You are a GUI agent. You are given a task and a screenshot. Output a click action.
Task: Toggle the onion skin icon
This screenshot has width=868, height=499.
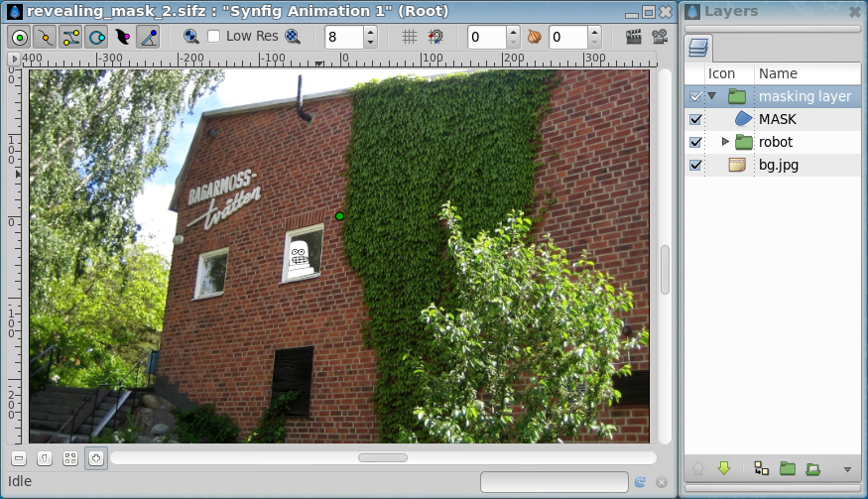535,37
